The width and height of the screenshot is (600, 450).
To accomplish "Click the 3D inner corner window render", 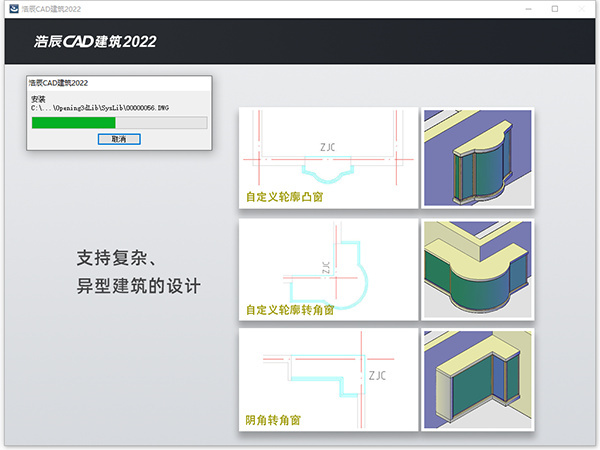I will click(x=478, y=380).
